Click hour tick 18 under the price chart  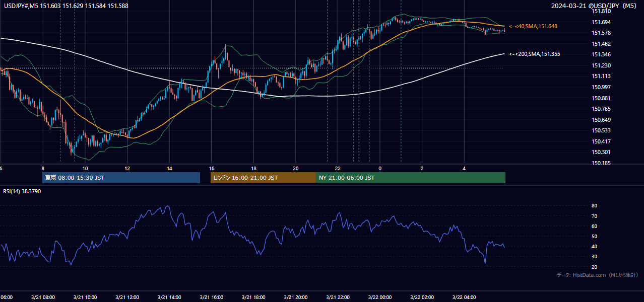point(254,168)
